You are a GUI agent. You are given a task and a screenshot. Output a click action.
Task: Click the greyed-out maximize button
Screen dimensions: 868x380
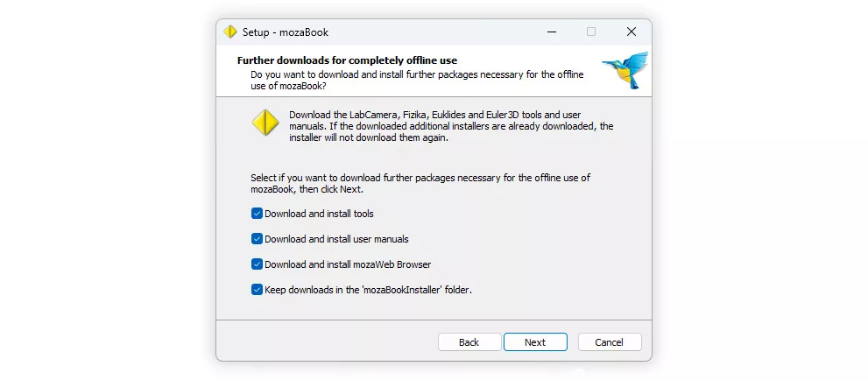[591, 32]
